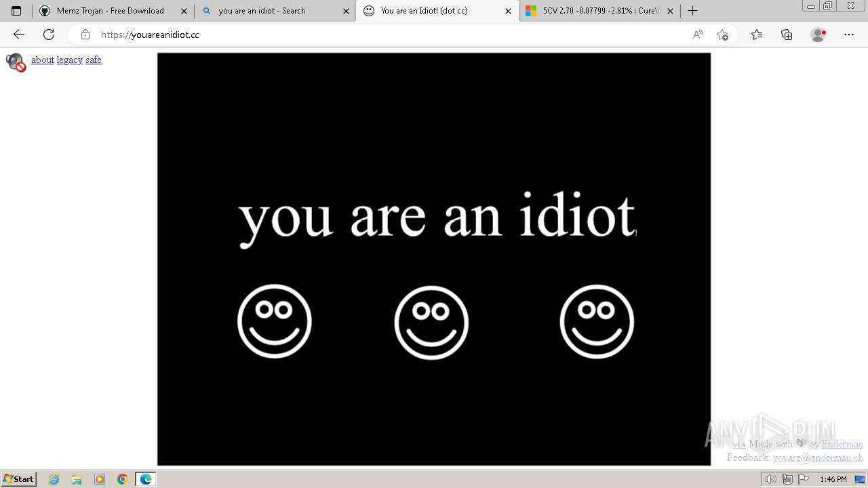The width and height of the screenshot is (868, 488).
Task: Open the Read Aloud option
Action: tap(698, 35)
